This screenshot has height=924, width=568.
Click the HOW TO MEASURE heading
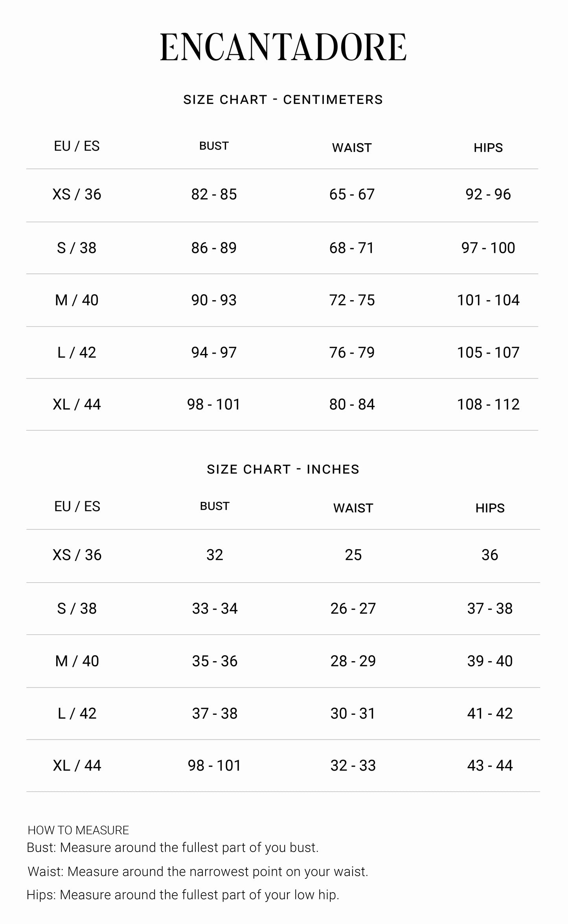pos(78,830)
